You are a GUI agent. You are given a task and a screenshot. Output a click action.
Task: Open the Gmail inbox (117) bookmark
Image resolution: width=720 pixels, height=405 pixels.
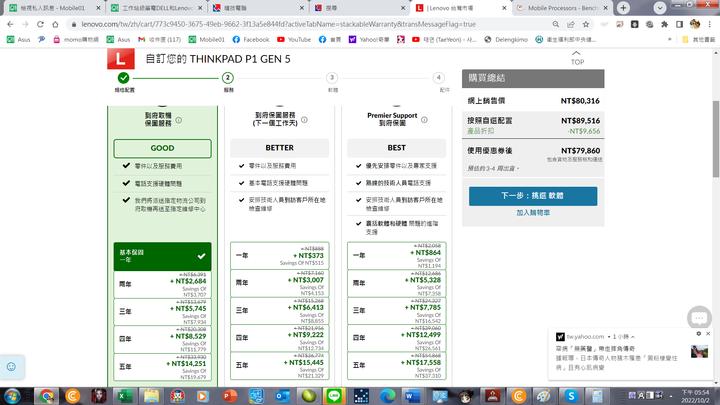click(x=159, y=39)
